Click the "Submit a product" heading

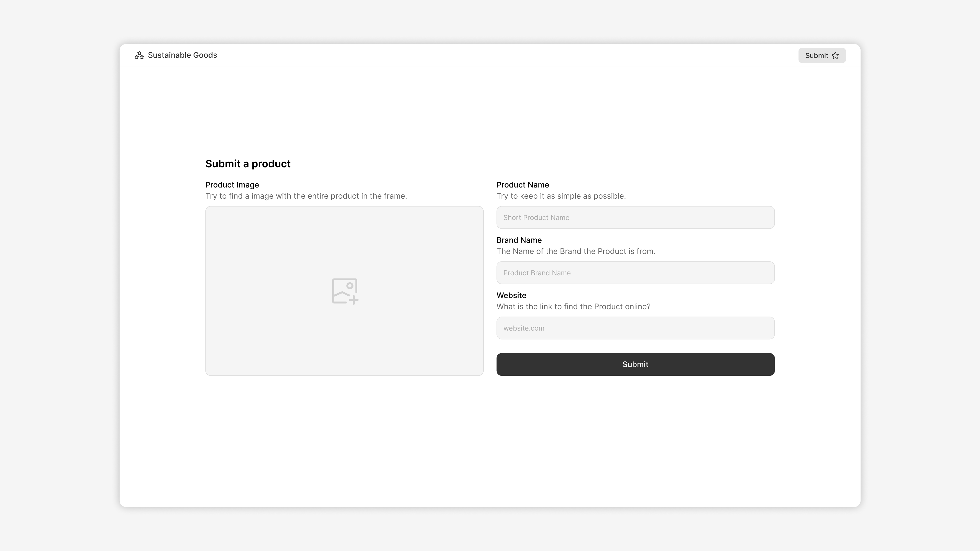coord(248,164)
